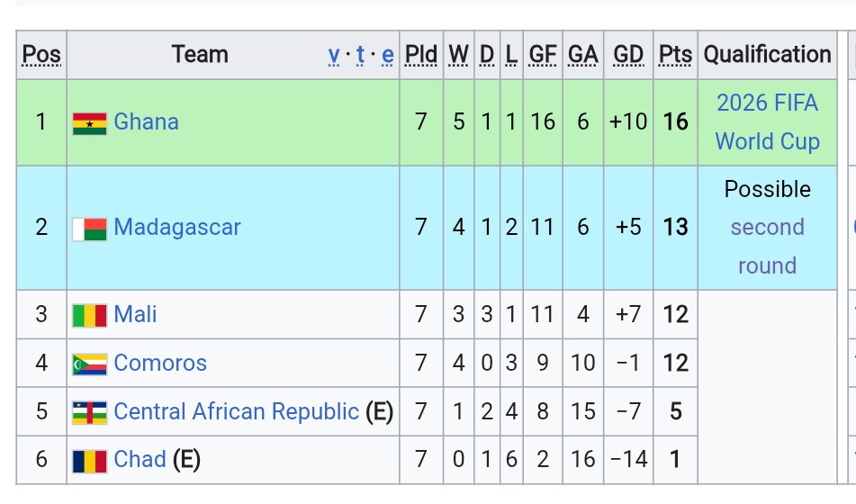Click the 'v' view template link
Viewport: 856px width, 504px height.
334,55
